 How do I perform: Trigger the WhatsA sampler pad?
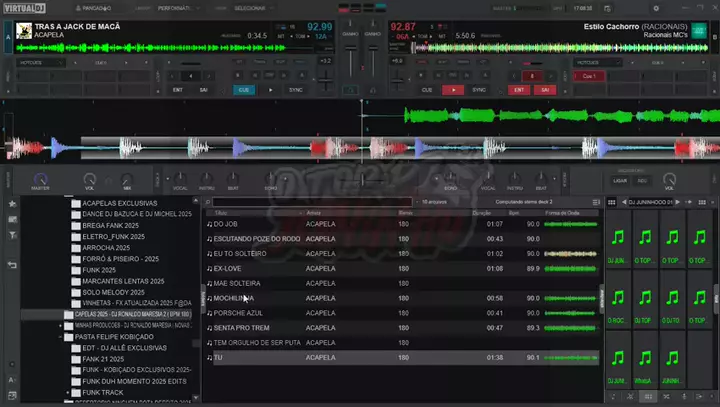click(x=645, y=361)
